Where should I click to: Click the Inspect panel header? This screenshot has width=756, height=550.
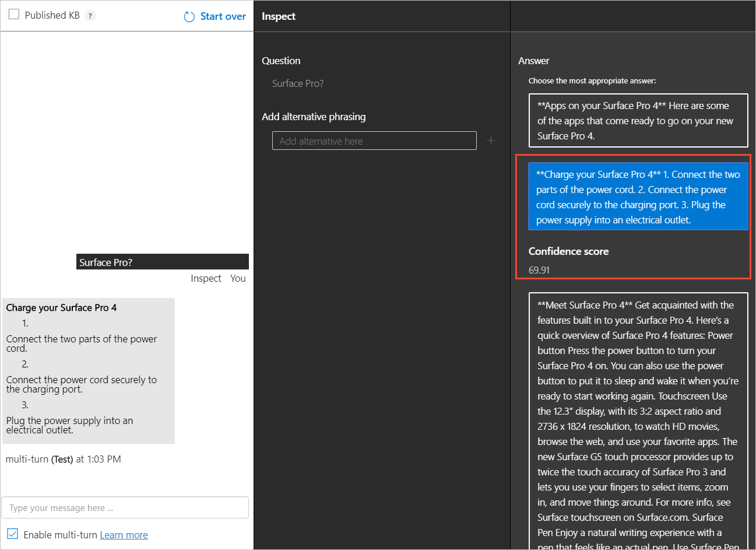tap(279, 16)
